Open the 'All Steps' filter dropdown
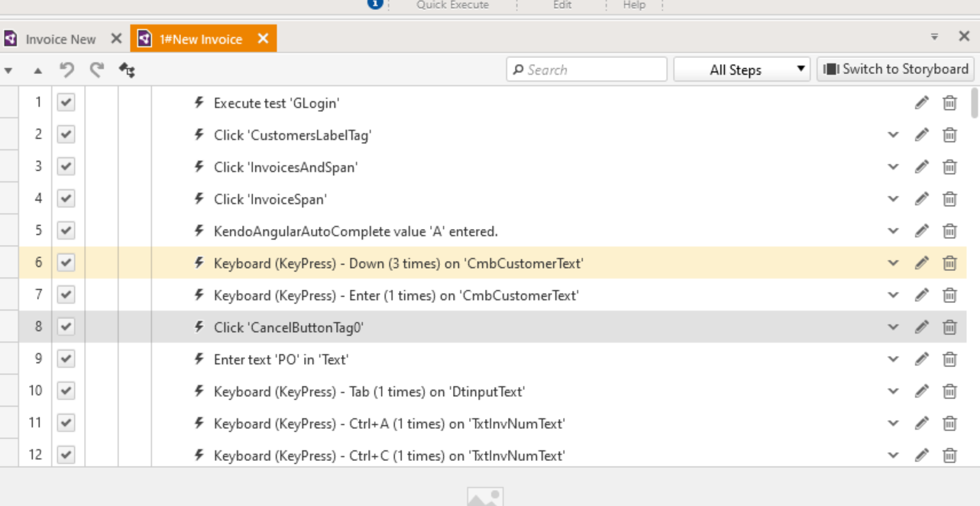 (740, 69)
